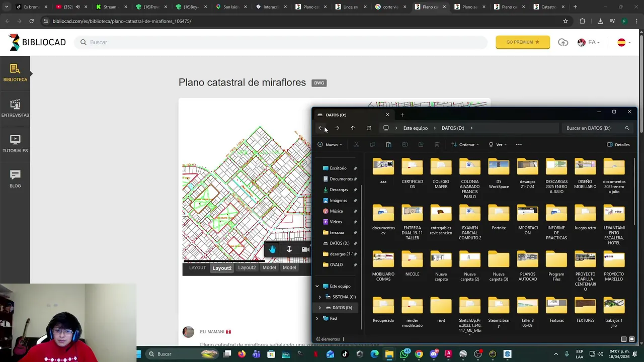Viewport: 644px width, 362px height.
Task: Collapse Este equipo in the navigation tree
Action: click(x=317, y=286)
